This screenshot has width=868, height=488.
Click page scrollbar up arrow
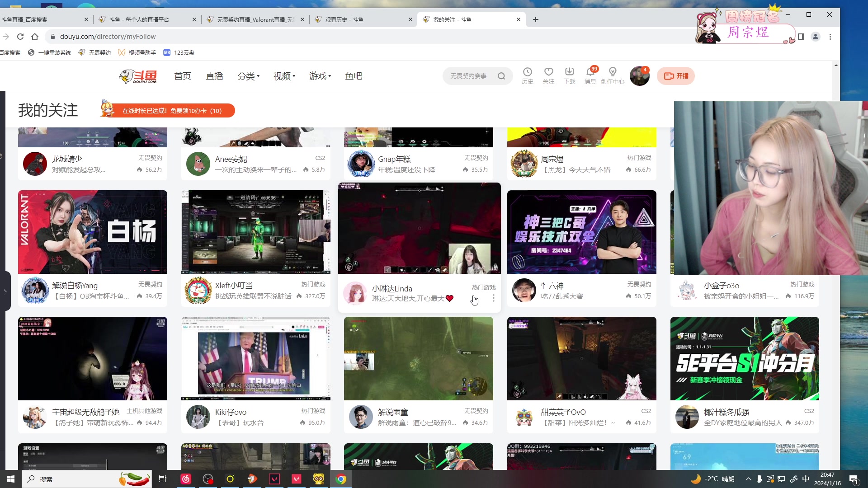coord(836,66)
